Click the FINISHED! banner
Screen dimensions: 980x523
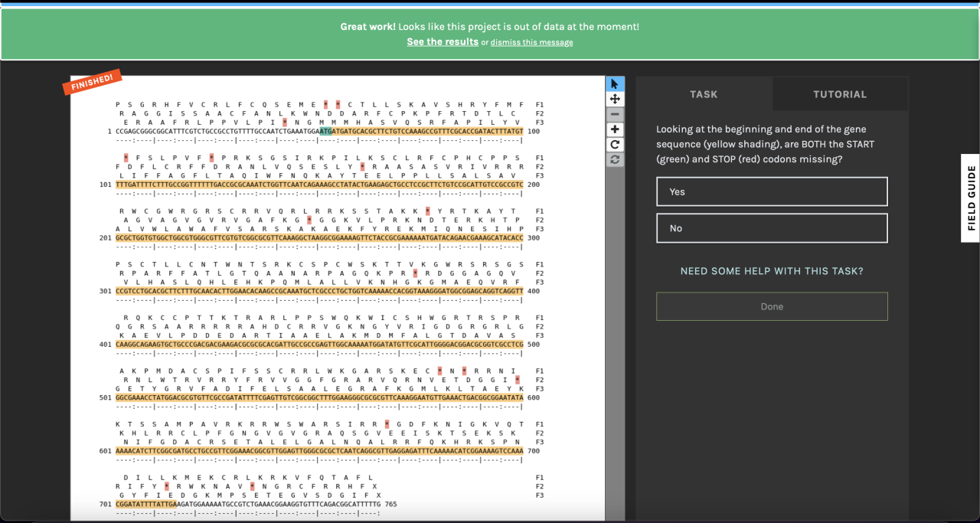pos(92,81)
